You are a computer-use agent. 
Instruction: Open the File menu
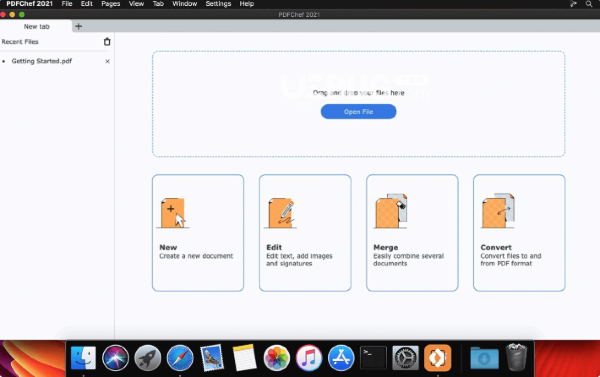pyautogui.click(x=67, y=4)
